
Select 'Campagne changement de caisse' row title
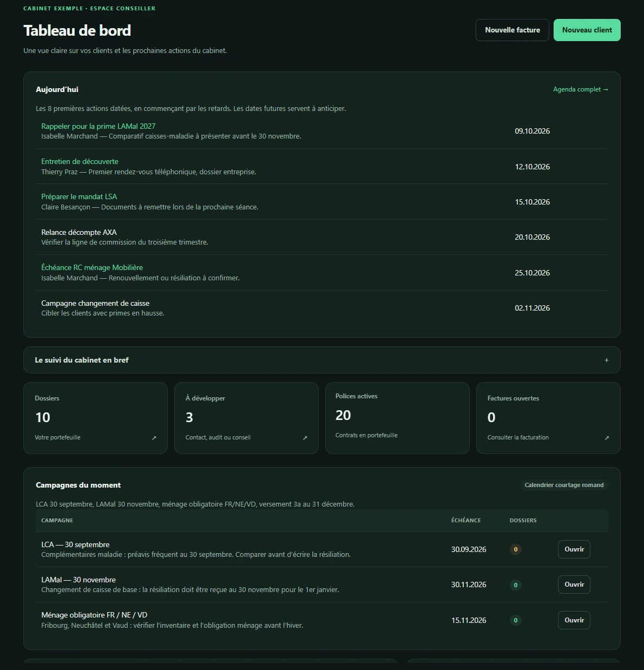pos(95,303)
